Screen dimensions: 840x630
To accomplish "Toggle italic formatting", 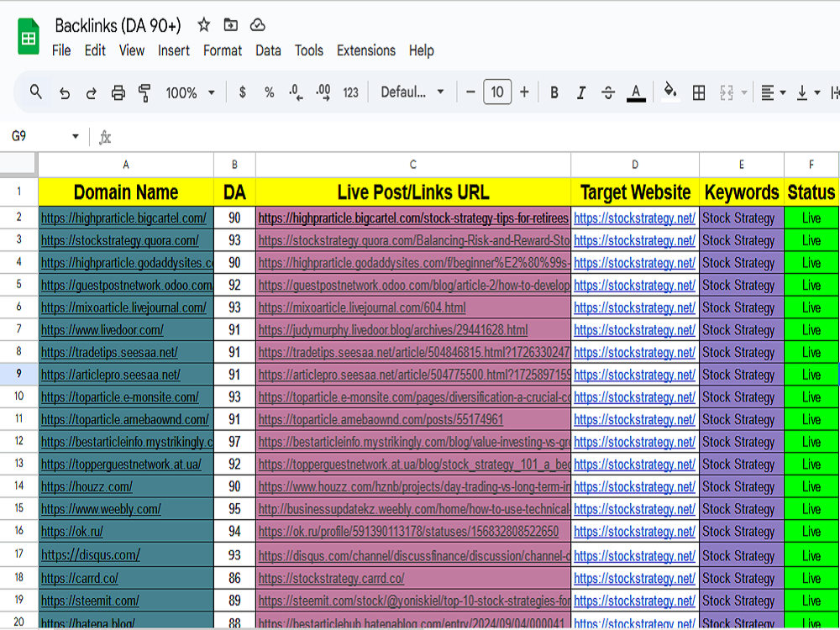I will click(581, 92).
